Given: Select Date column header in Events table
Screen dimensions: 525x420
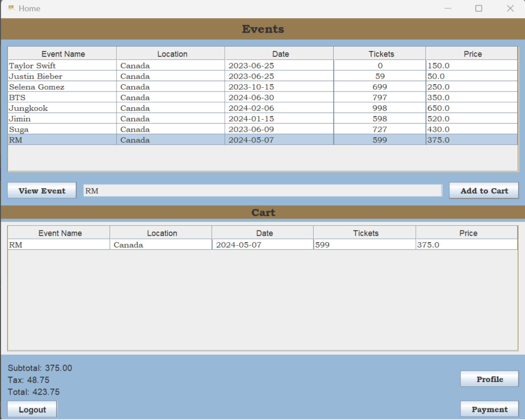Looking at the screenshot, I should coord(279,54).
